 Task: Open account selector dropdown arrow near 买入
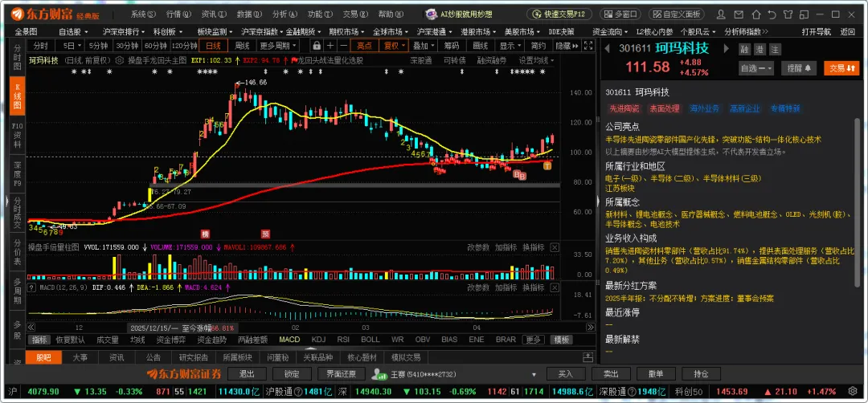534,374
